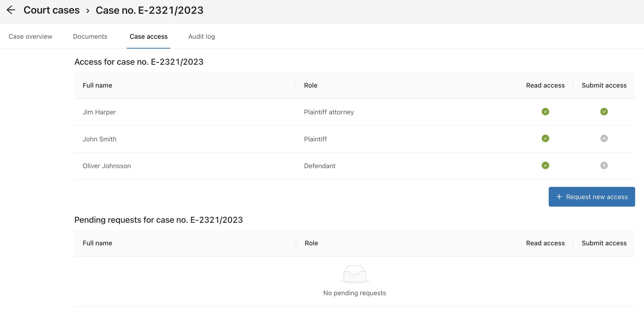Viewport: 644px width, 315px height.
Task: Click Jim Harper's submit access checkmark icon
Action: tap(604, 112)
